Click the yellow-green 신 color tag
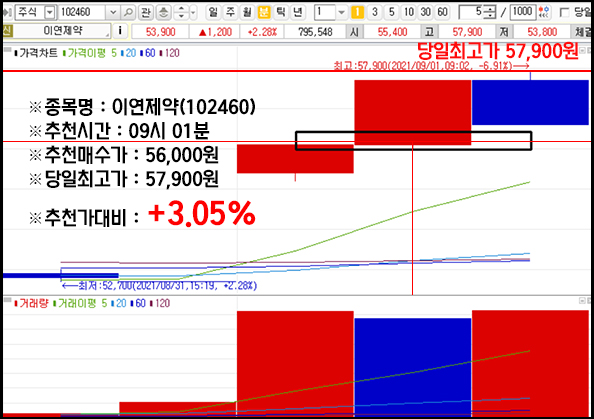 [x=8, y=31]
